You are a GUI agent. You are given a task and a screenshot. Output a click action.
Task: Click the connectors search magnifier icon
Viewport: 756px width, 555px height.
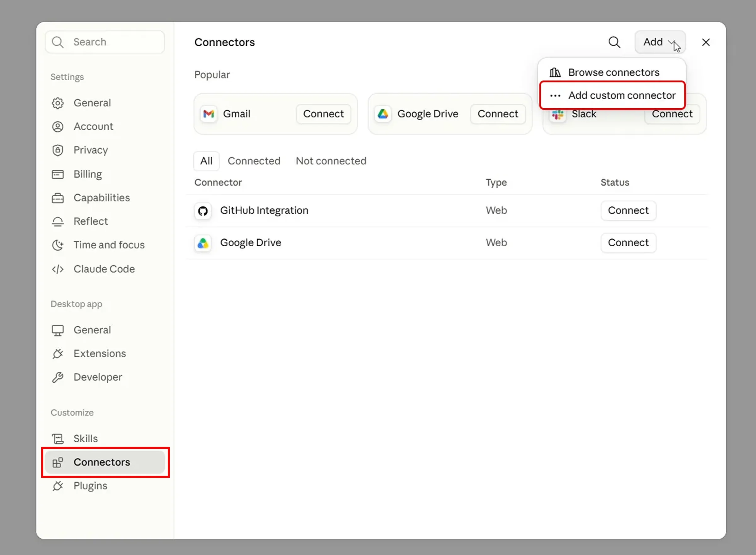[614, 42]
